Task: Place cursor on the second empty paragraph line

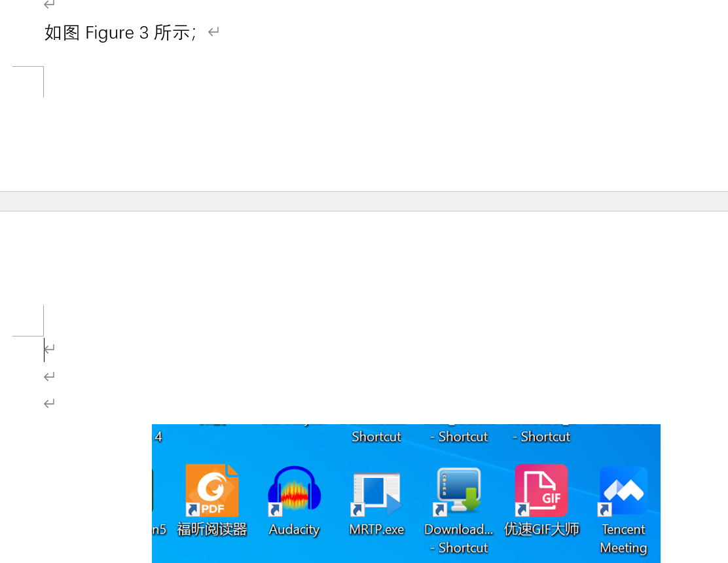Action: tap(49, 376)
